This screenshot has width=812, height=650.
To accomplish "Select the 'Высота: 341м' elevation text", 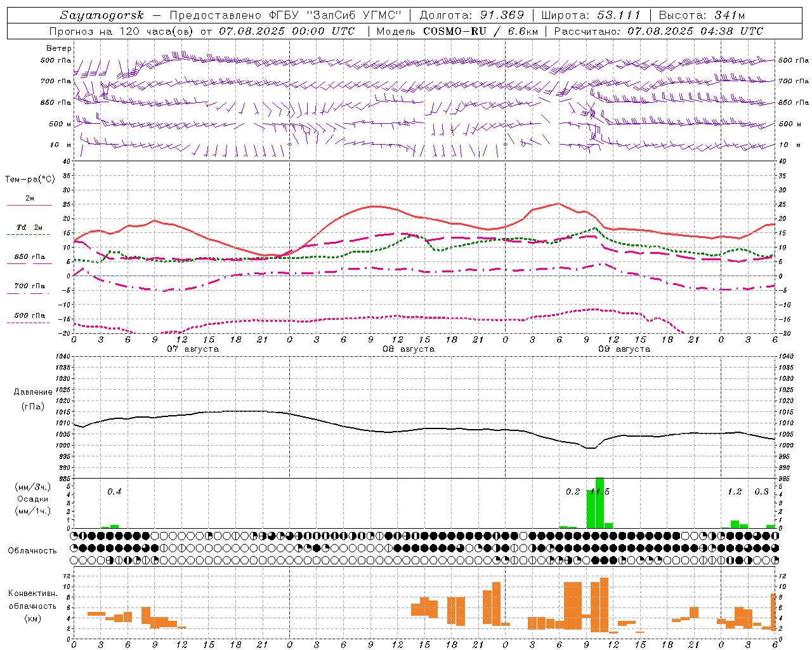I will click(702, 15).
